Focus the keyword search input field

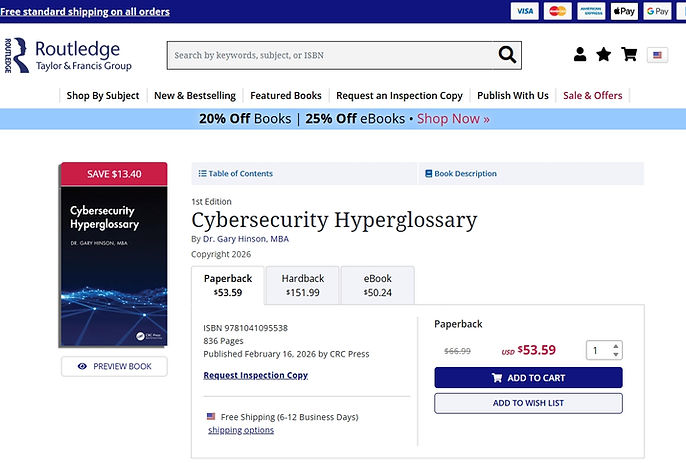pos(332,55)
